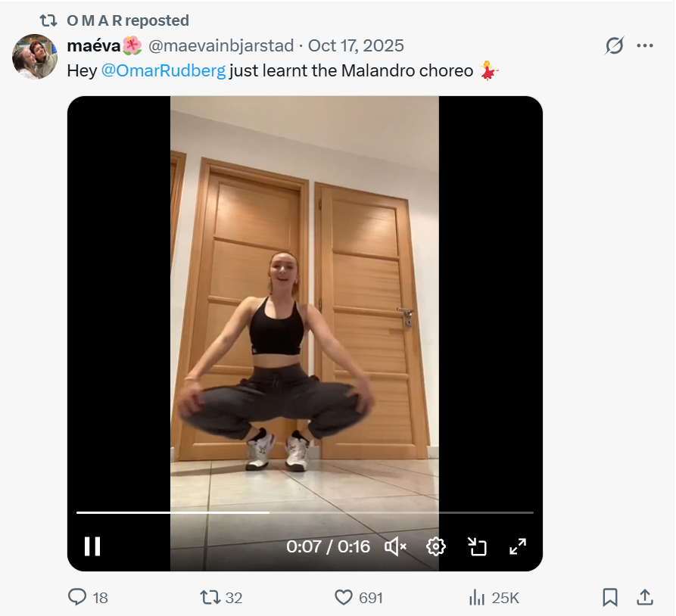Viewport: 676px width, 616px height.
Task: Bookmark this post
Action: [x=610, y=598]
